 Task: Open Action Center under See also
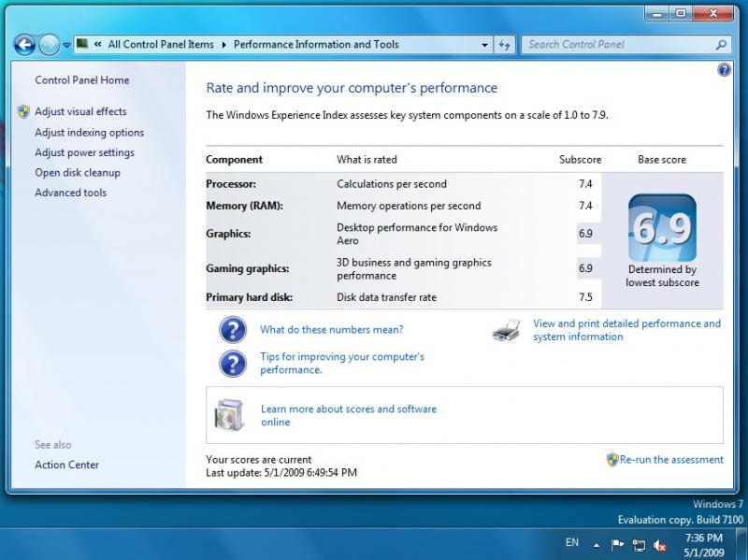tap(66, 465)
